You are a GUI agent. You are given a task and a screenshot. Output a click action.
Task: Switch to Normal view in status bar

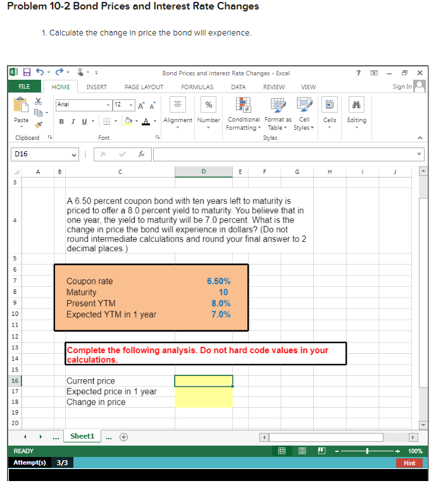coord(282,451)
